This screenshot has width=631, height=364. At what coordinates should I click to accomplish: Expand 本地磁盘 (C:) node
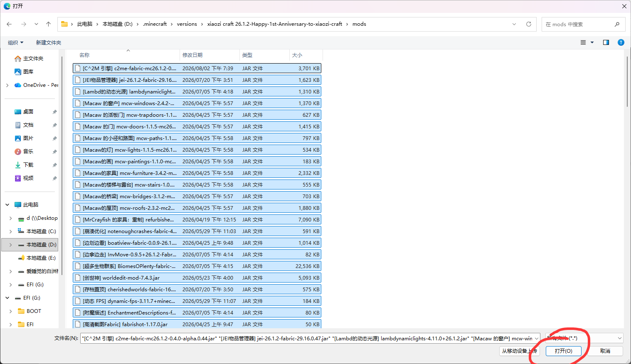tap(10, 231)
